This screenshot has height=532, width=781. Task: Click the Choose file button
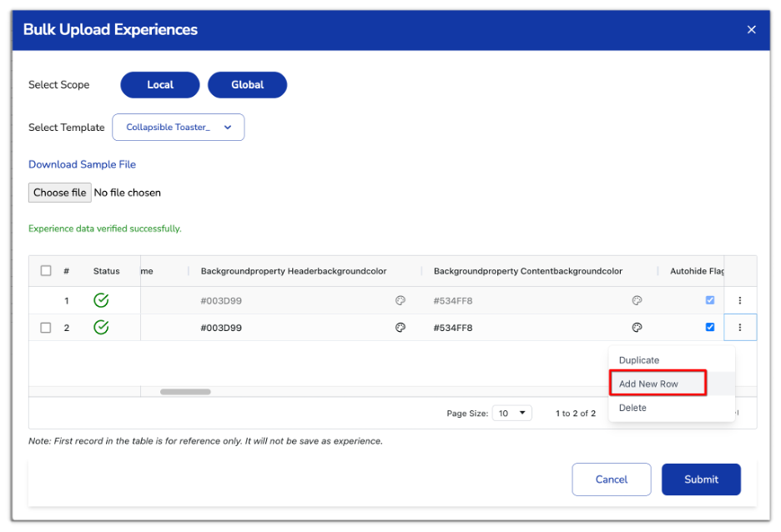coord(60,193)
